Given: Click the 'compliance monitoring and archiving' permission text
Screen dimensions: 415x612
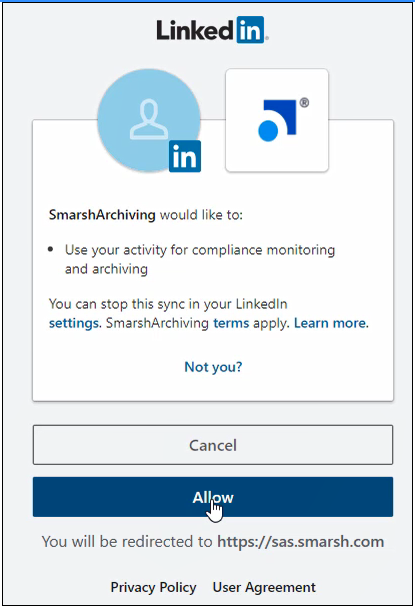Looking at the screenshot, I should [x=200, y=259].
